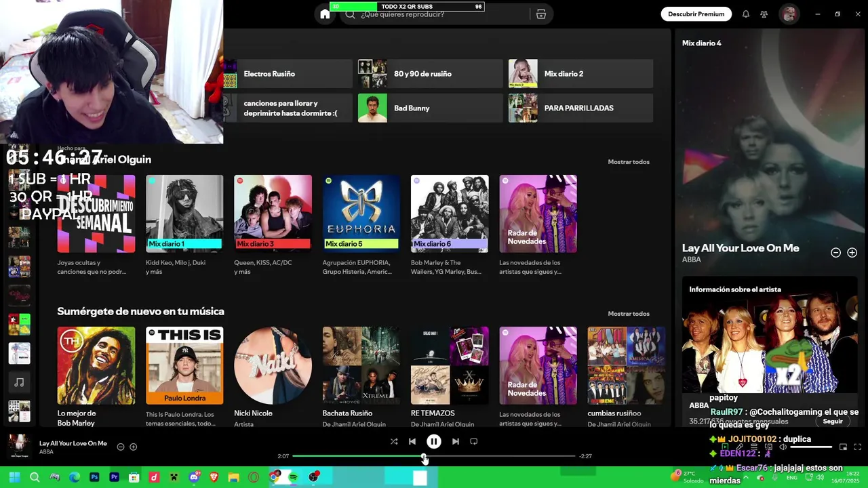The image size is (868, 488).
Task: Open the Browse icon inside search bar
Action: point(540,14)
